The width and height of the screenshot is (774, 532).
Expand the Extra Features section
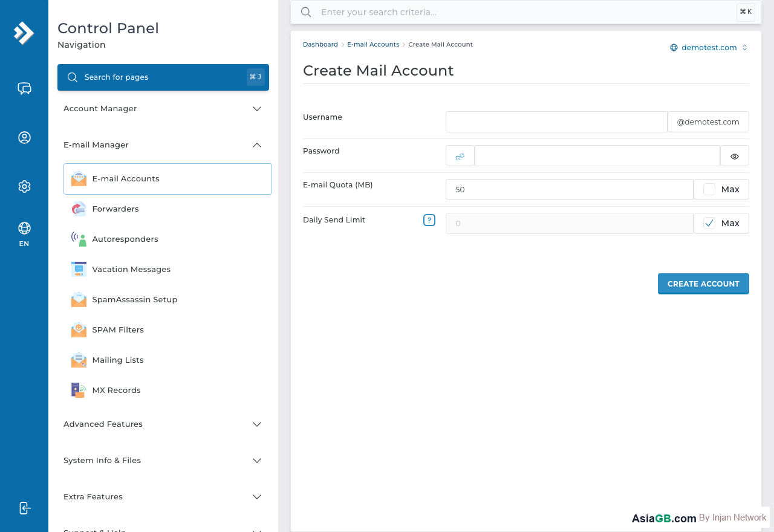163,497
